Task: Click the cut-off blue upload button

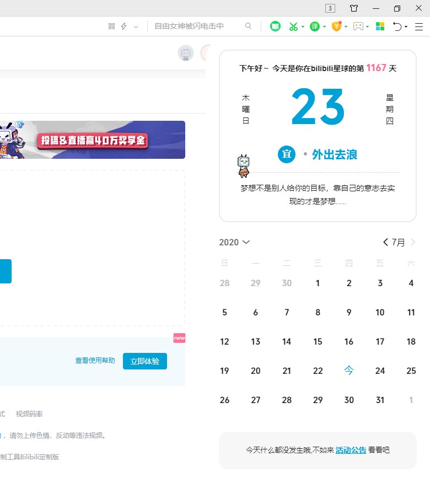Action: [x=6, y=271]
